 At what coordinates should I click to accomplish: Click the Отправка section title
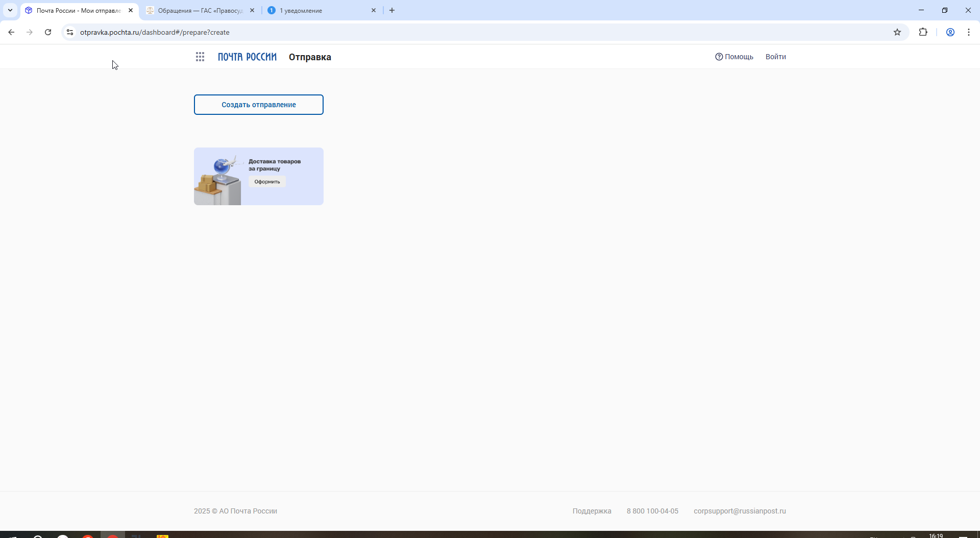pos(310,57)
